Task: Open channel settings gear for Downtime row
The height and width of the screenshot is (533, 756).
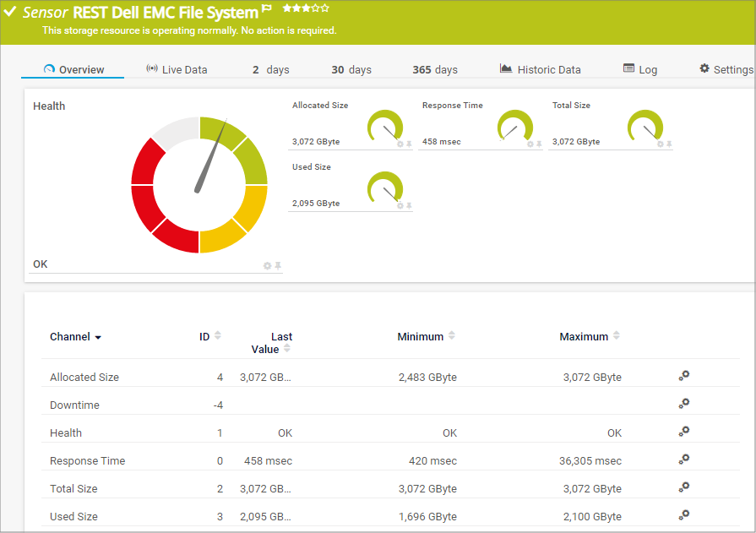Action: point(684,405)
